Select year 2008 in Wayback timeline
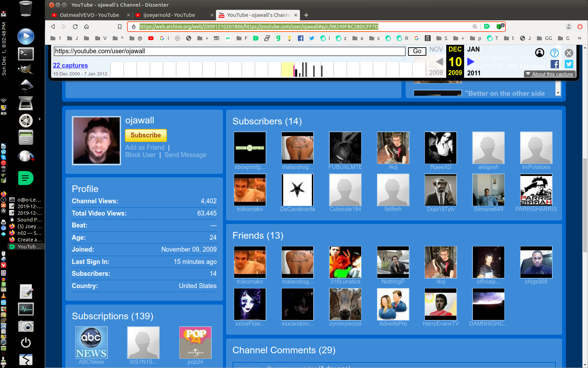 436,73
